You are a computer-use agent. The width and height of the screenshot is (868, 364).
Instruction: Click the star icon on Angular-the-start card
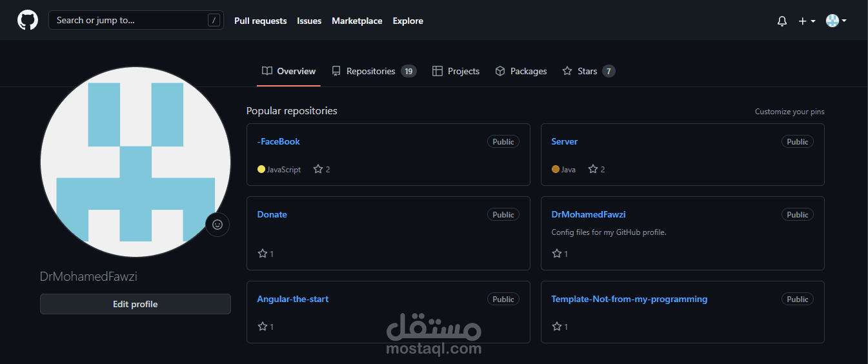coord(263,327)
